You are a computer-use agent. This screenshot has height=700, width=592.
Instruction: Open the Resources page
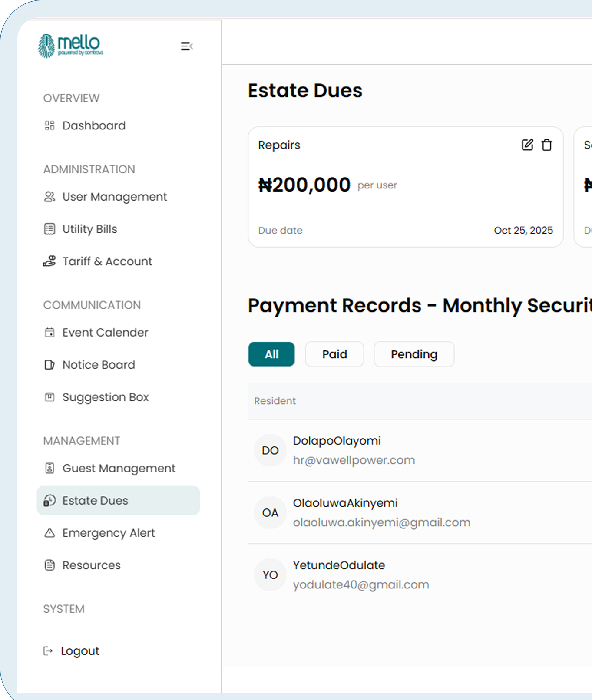(x=92, y=565)
